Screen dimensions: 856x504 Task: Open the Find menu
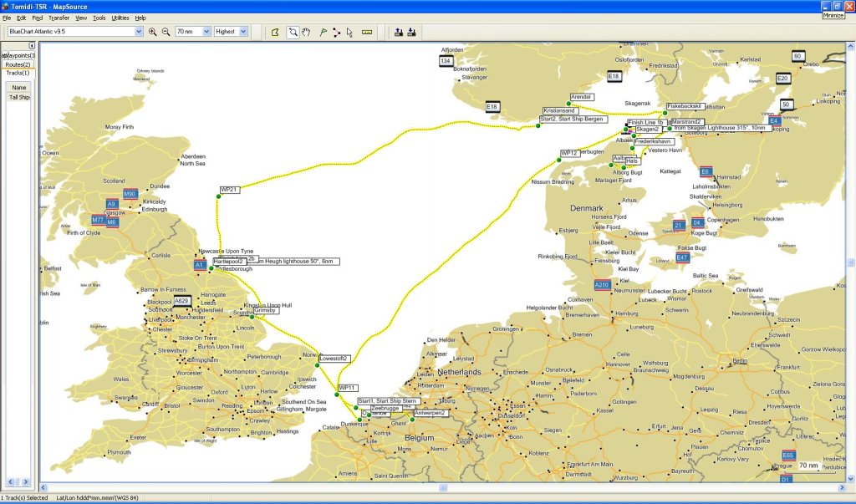[37, 18]
